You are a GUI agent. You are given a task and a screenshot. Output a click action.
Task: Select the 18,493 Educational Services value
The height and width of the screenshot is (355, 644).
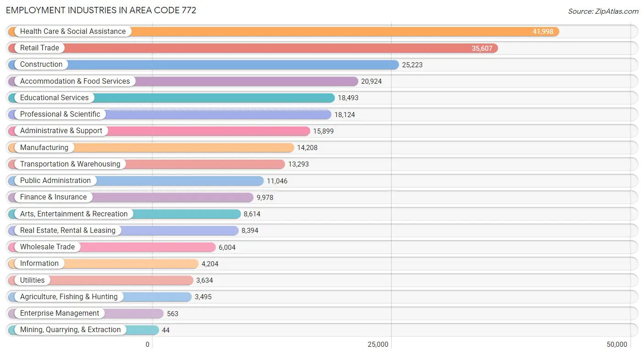(x=348, y=98)
